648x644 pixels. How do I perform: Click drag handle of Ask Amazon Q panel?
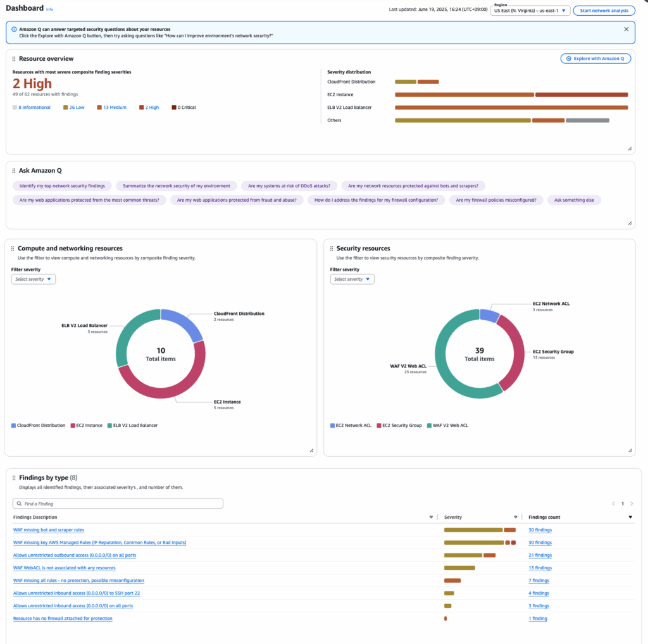[x=14, y=171]
